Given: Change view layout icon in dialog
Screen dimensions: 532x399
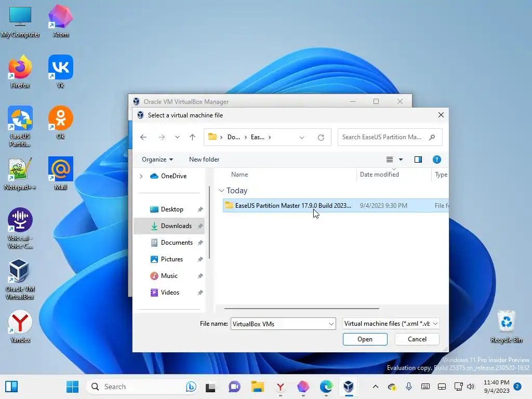Looking at the screenshot, I should [390, 159].
